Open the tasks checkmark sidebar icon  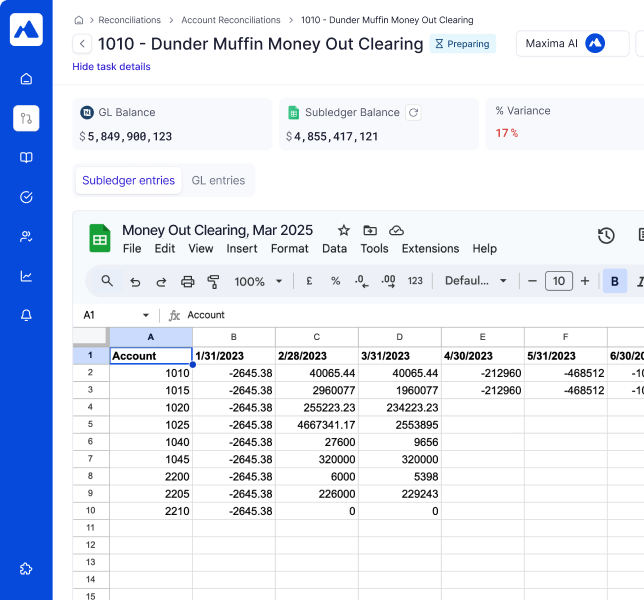(x=26, y=197)
